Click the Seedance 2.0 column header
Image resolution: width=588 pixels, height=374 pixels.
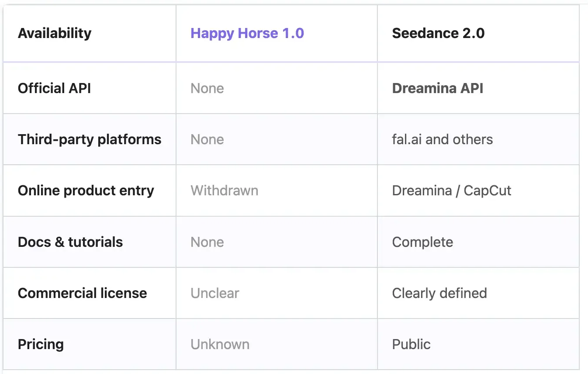coord(438,33)
